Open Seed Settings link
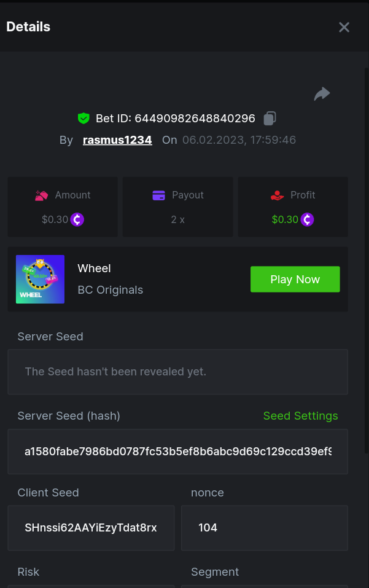 pos(300,416)
